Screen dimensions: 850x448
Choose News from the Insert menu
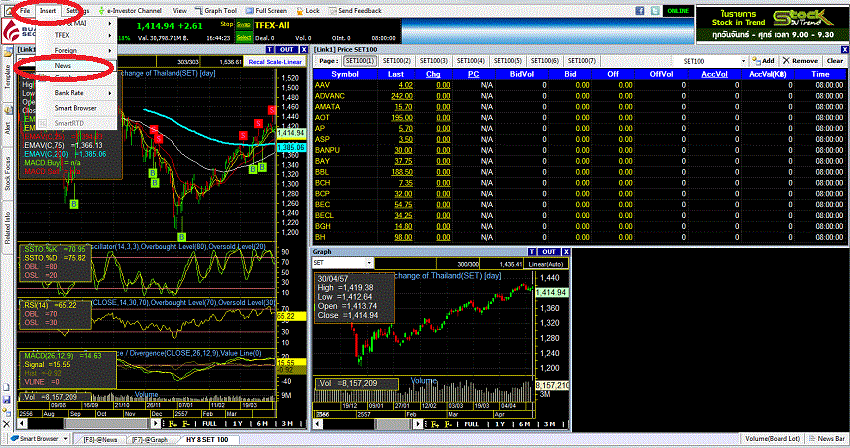pos(76,66)
